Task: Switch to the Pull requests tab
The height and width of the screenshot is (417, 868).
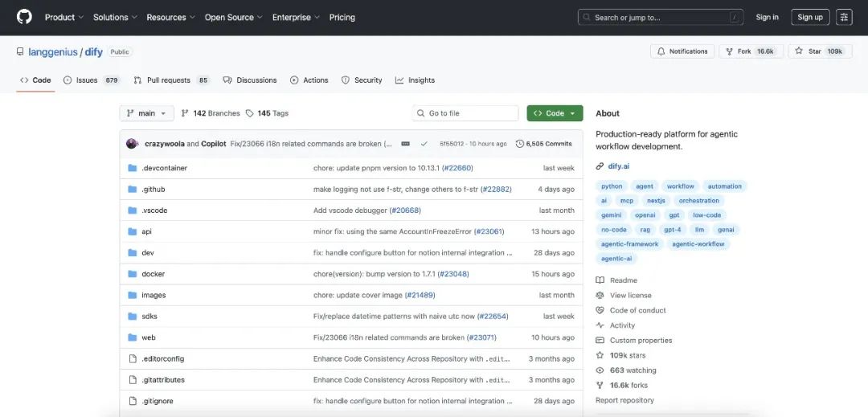Action: tap(169, 80)
